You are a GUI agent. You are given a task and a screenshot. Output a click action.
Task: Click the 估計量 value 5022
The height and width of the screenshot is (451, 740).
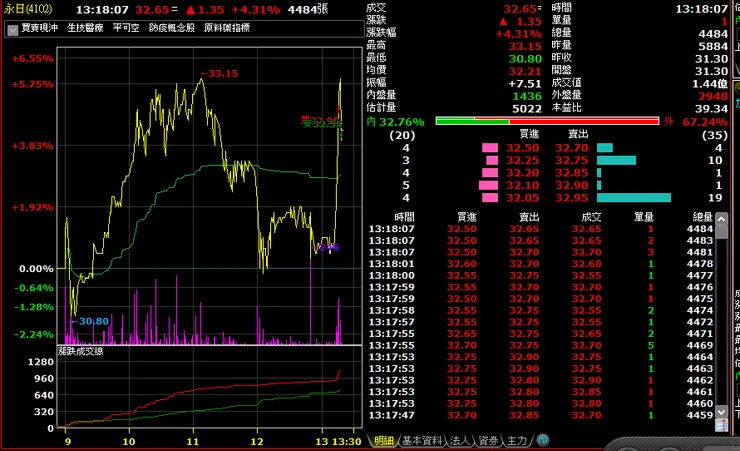tap(527, 109)
